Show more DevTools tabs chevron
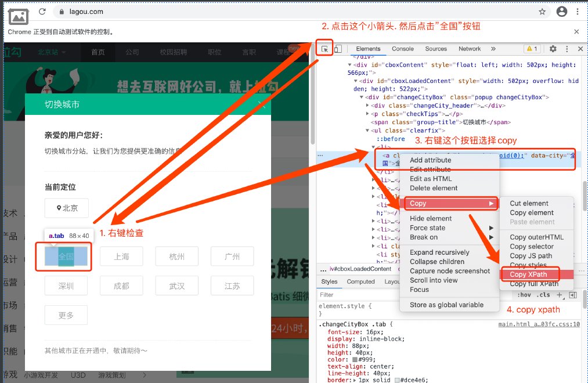The height and width of the screenshot is (383, 588). pyautogui.click(x=493, y=49)
